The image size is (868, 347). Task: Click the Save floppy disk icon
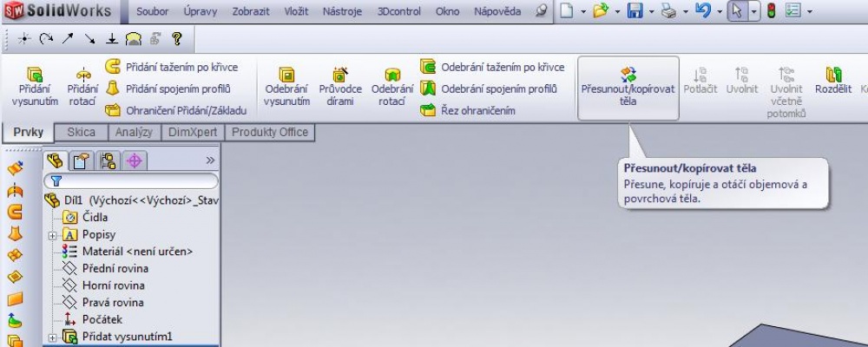[635, 10]
